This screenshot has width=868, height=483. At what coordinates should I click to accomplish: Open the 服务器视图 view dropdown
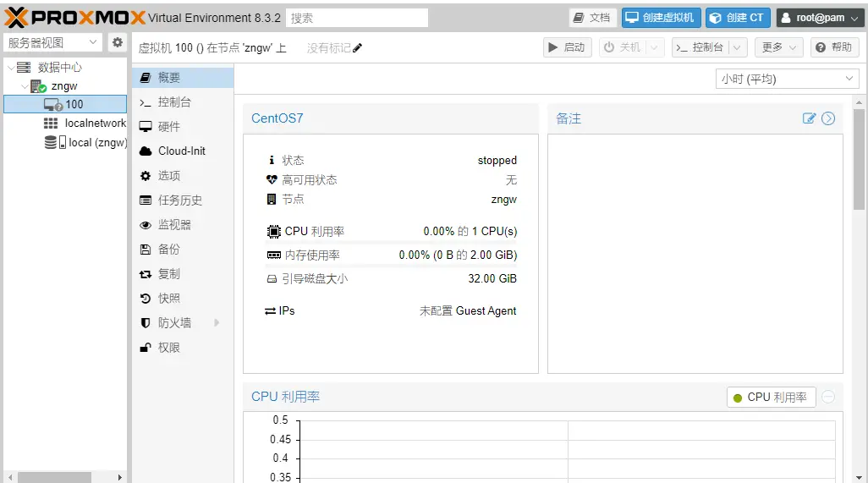click(x=52, y=42)
